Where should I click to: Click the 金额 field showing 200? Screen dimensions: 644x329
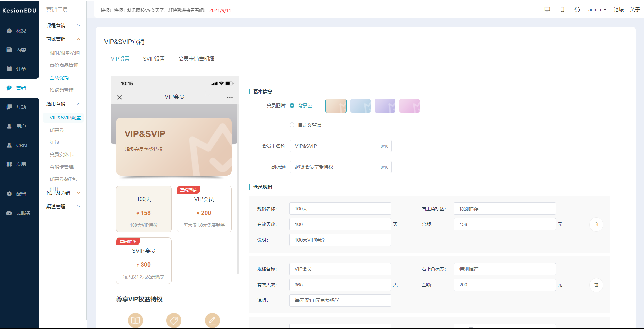tap(505, 285)
